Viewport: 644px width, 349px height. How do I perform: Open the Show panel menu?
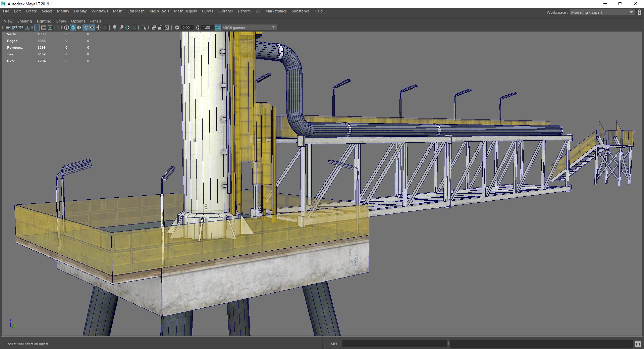[x=61, y=21]
